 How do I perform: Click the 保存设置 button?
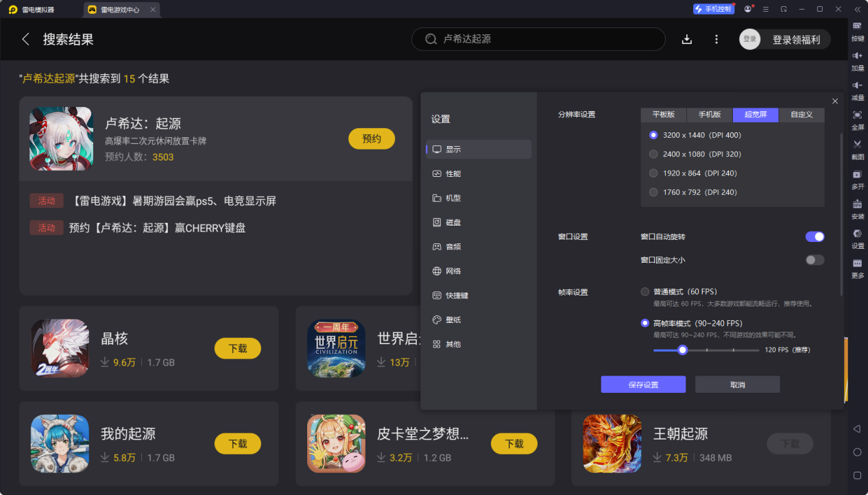643,385
